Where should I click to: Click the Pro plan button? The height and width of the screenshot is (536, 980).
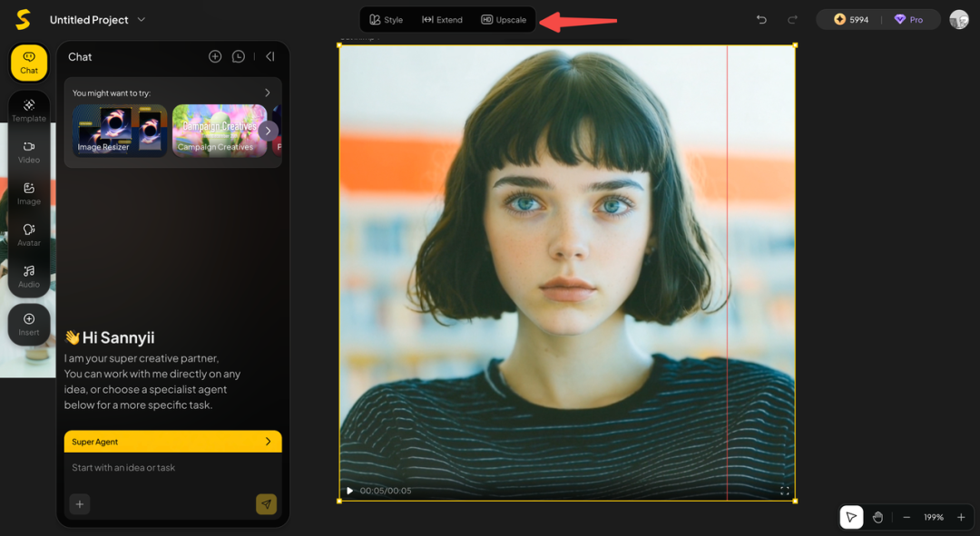click(910, 19)
